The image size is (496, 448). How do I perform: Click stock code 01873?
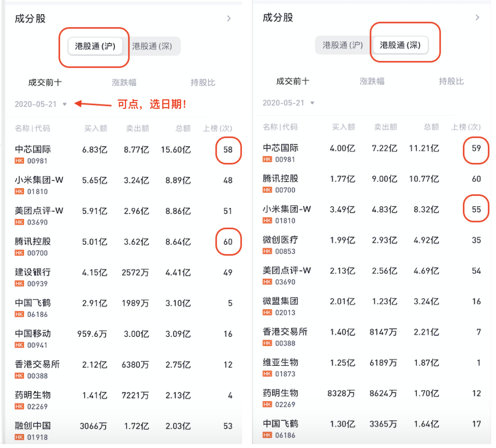[285, 374]
